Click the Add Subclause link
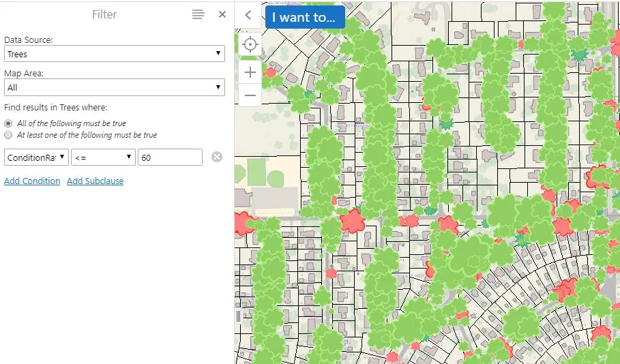This screenshot has width=620, height=364. [95, 181]
